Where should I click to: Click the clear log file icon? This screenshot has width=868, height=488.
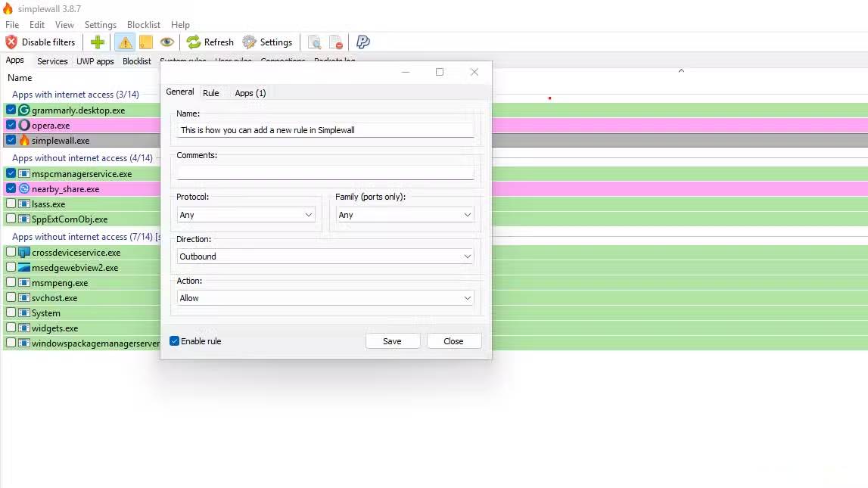point(335,42)
